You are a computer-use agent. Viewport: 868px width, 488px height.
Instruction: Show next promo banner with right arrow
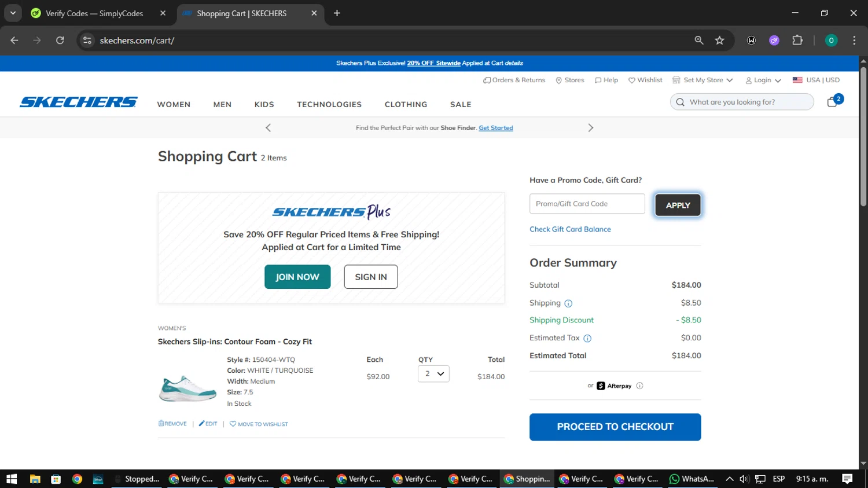pyautogui.click(x=590, y=128)
